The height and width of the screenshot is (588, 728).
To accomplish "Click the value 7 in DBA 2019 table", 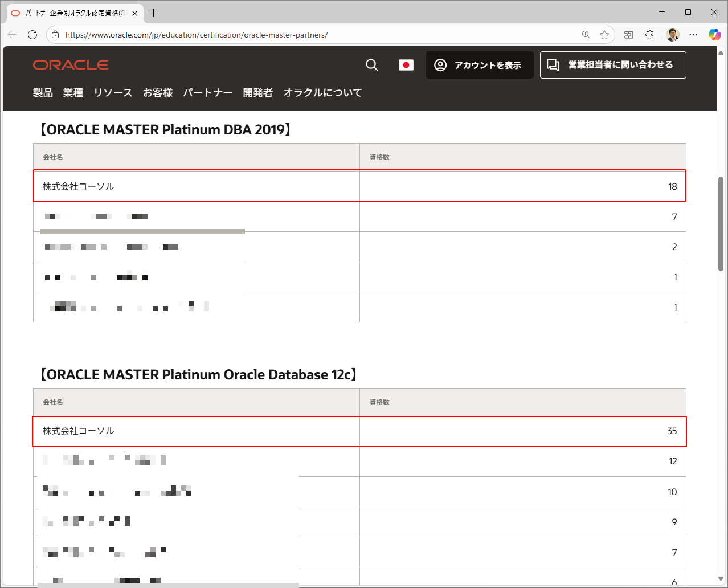I will 674,217.
